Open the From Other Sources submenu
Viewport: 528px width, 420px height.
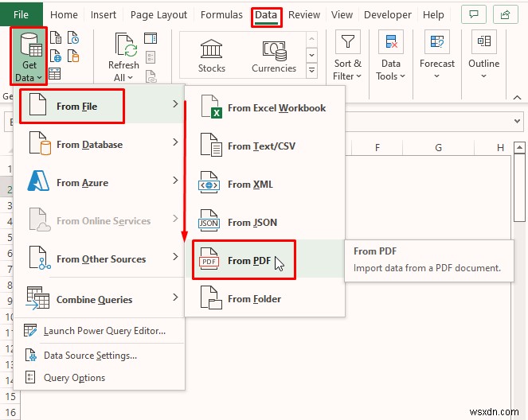[x=99, y=259]
